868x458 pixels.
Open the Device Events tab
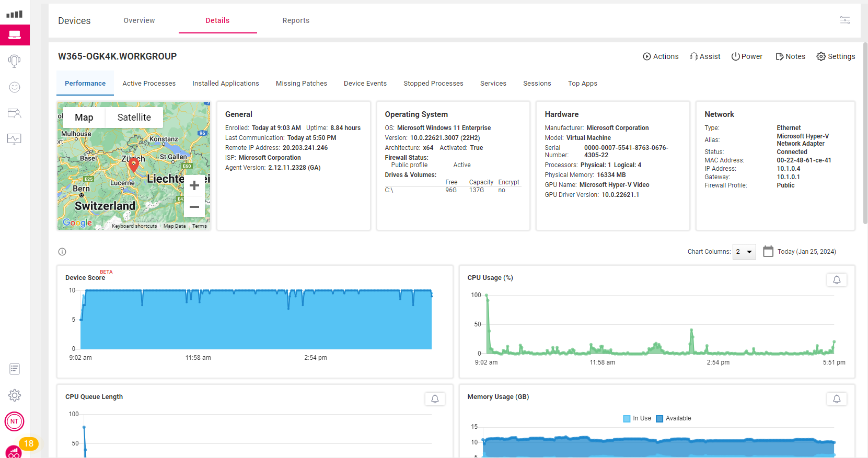(x=365, y=83)
